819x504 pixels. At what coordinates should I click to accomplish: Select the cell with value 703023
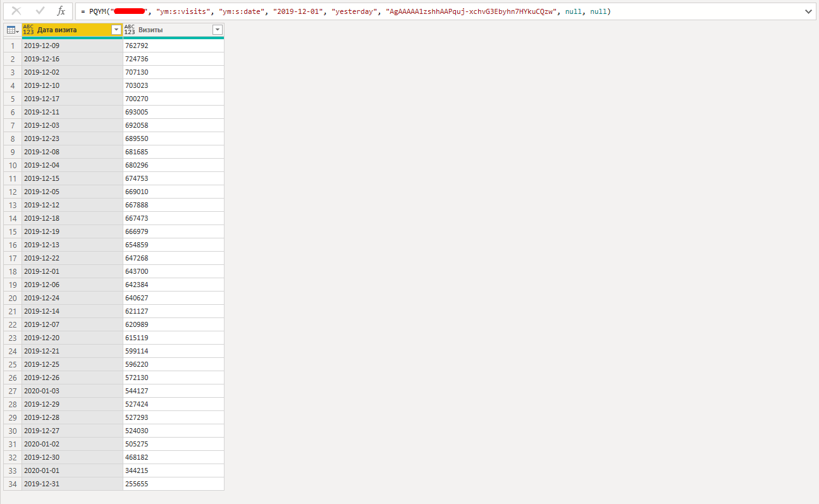pos(173,85)
